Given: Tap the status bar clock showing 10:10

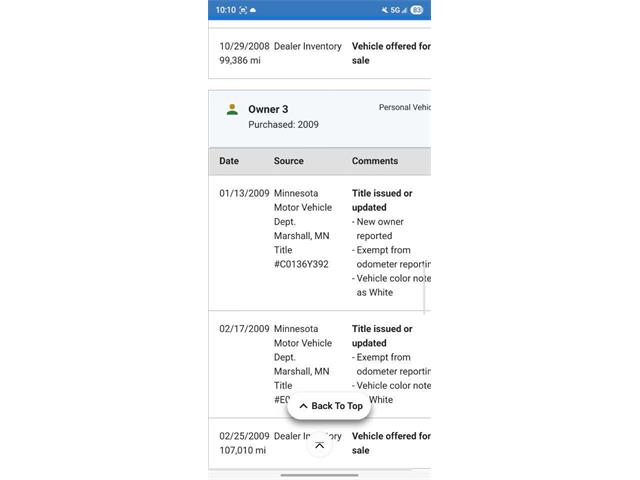Looking at the screenshot, I should (226, 10).
